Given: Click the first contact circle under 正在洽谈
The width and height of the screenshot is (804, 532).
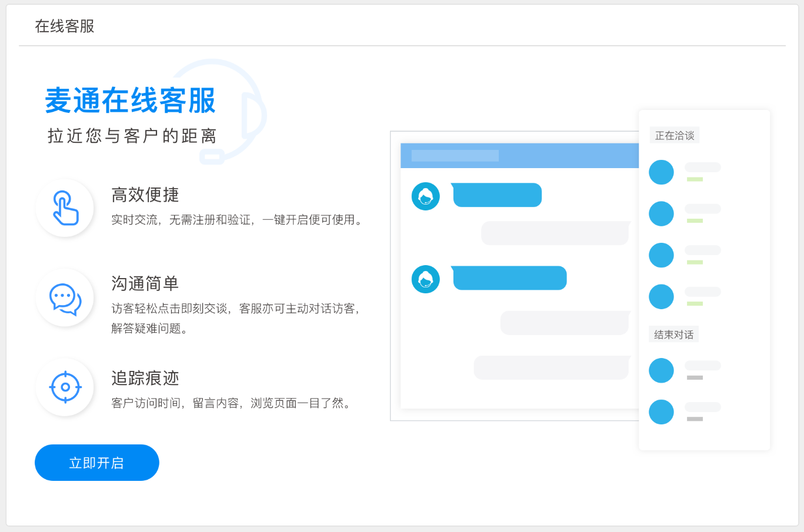Looking at the screenshot, I should [661, 172].
